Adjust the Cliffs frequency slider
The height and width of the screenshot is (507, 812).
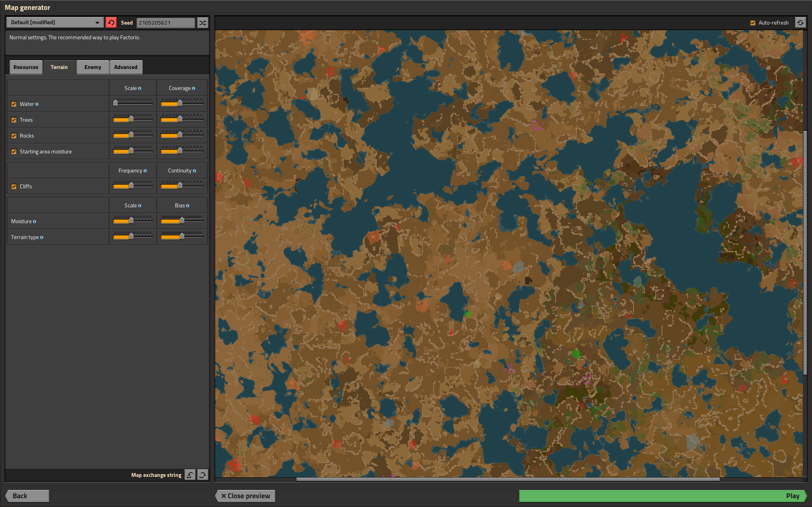[x=133, y=186]
